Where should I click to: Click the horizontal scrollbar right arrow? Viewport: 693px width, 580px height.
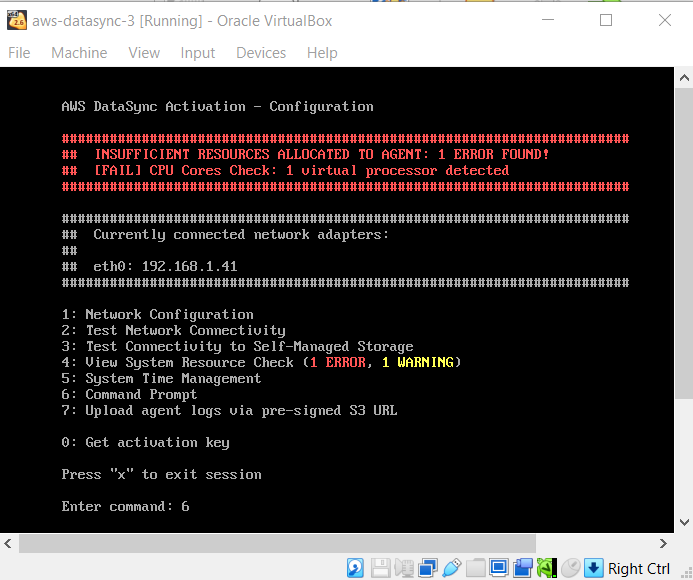pyautogui.click(x=663, y=543)
